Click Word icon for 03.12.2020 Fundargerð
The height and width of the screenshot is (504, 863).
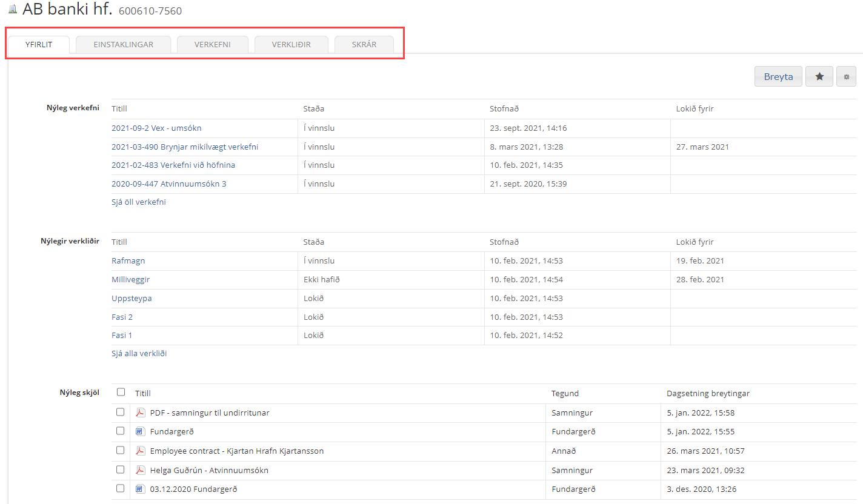pos(140,489)
